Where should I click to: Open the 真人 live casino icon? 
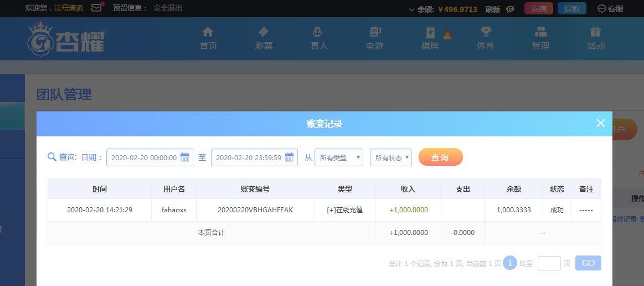[317, 32]
